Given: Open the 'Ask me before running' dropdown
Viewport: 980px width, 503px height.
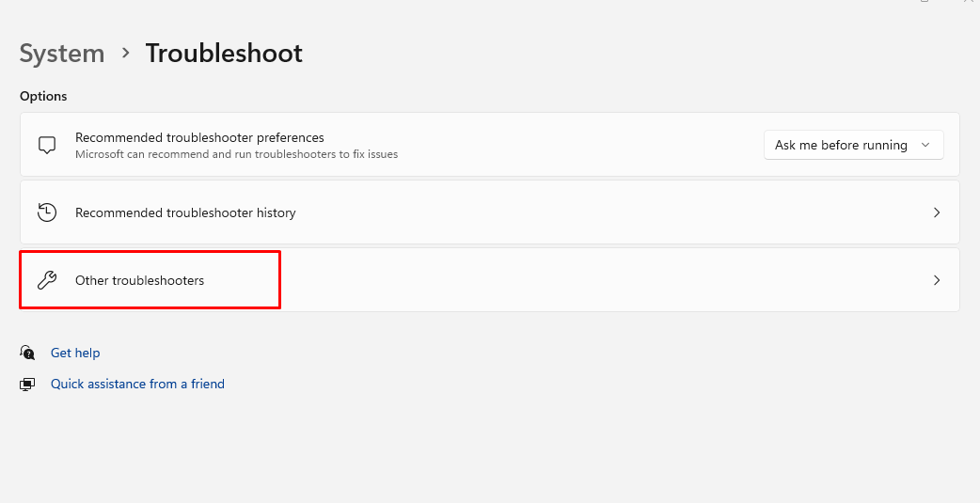Looking at the screenshot, I should pyautogui.click(x=852, y=145).
